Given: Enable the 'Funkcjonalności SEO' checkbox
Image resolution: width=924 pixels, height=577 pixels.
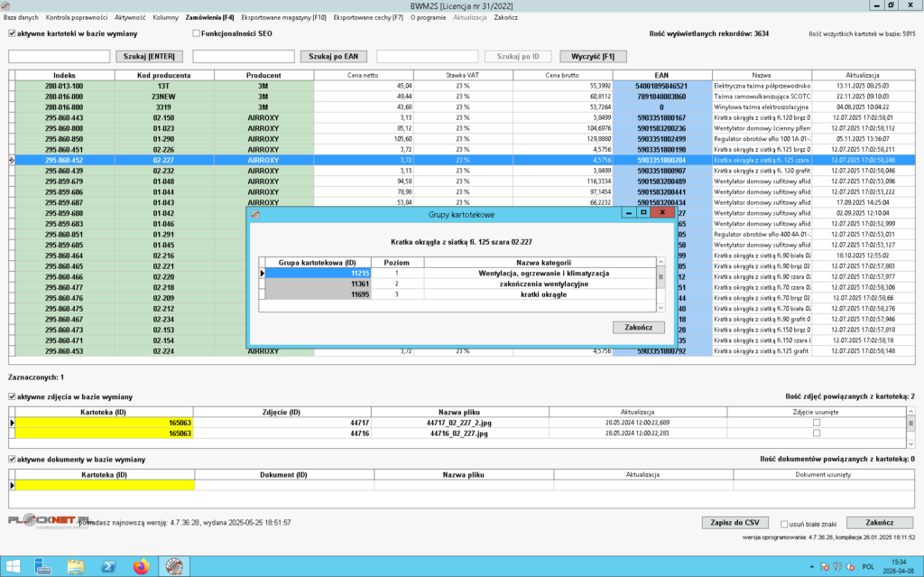Looking at the screenshot, I should 197,33.
